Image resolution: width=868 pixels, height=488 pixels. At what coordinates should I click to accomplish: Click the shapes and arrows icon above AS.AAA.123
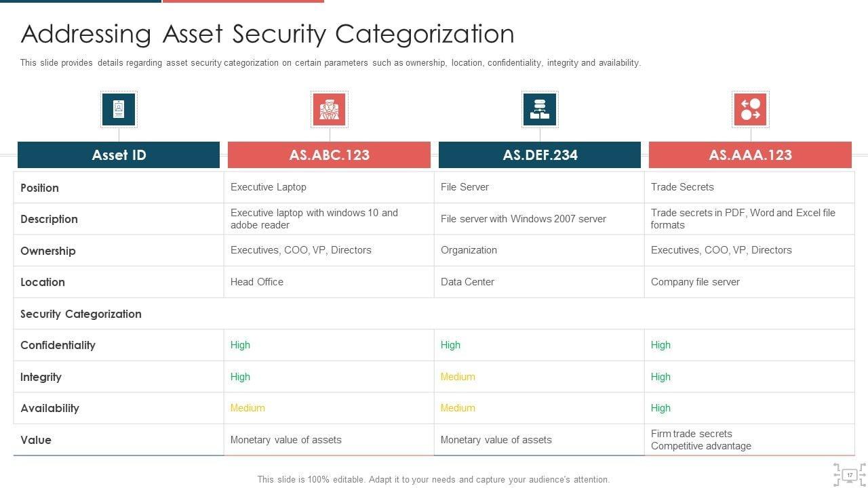pos(750,109)
